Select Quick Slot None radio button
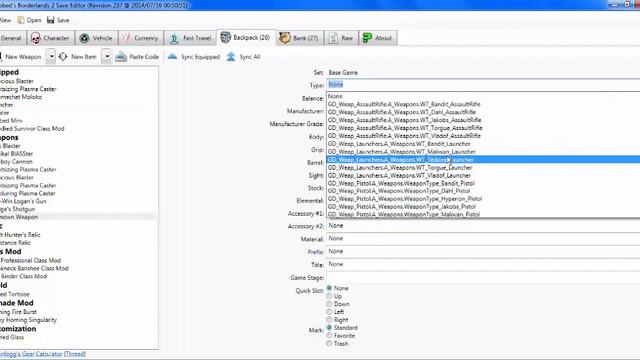 click(329, 288)
